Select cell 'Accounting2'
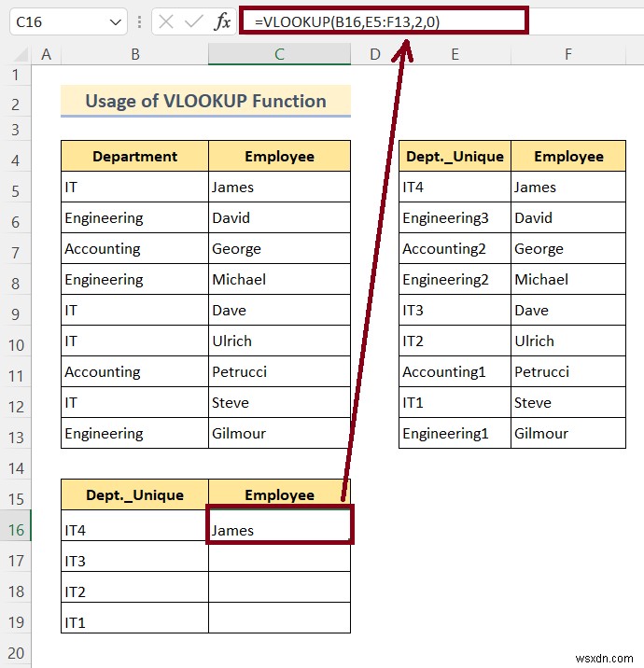Image resolution: width=644 pixels, height=668 pixels. (455, 248)
